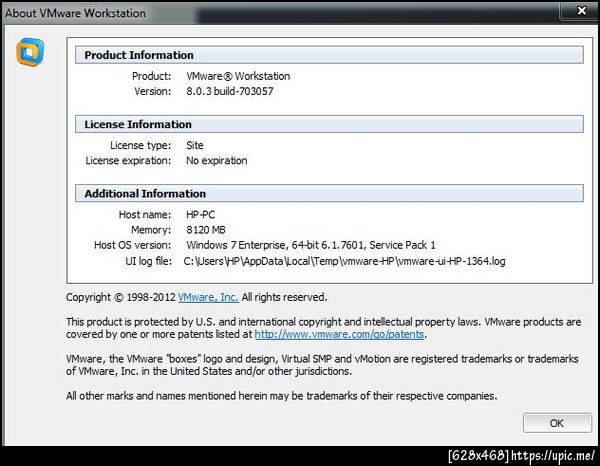This screenshot has height=466, width=600.
Task: Click the License type: label
Action: [x=140, y=145]
